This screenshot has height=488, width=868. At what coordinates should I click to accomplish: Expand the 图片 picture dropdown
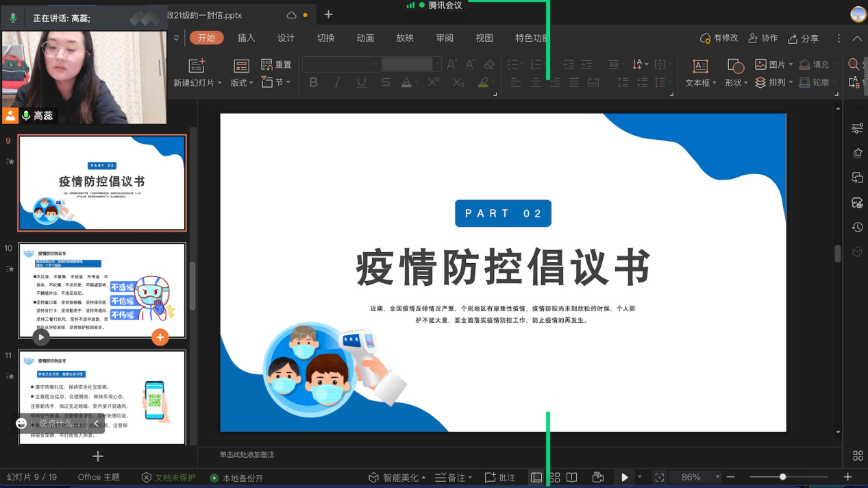(x=791, y=64)
